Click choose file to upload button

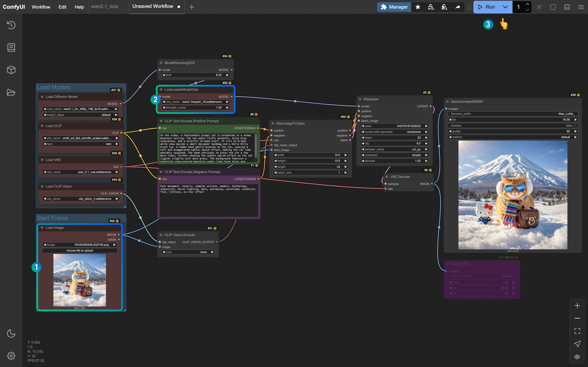pyautogui.click(x=79, y=251)
